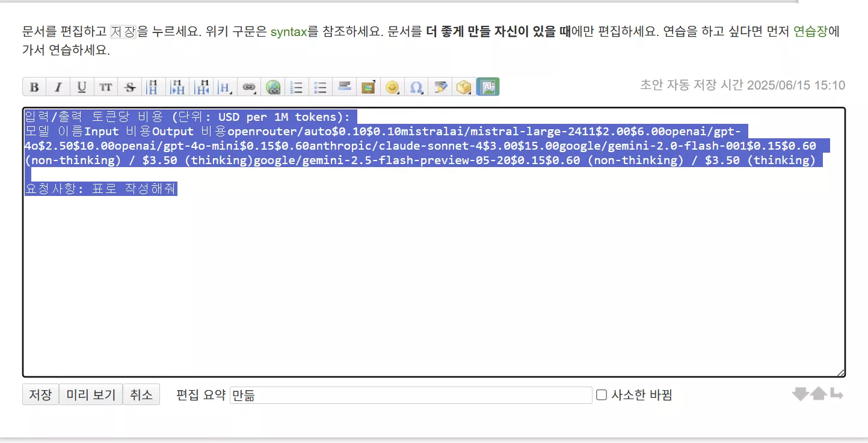Toggle editor text wrapping with the bent arrow
Viewport: 868px width, 443px height.
coord(836,394)
